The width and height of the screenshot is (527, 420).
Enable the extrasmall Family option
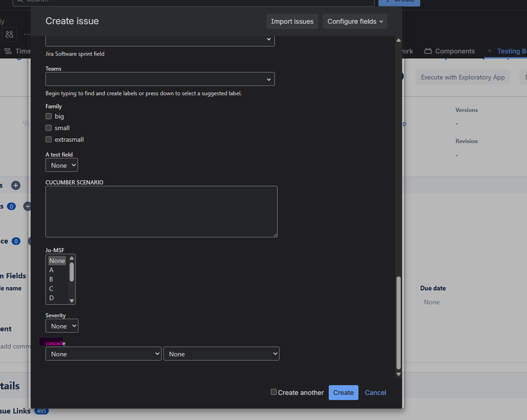(x=49, y=139)
